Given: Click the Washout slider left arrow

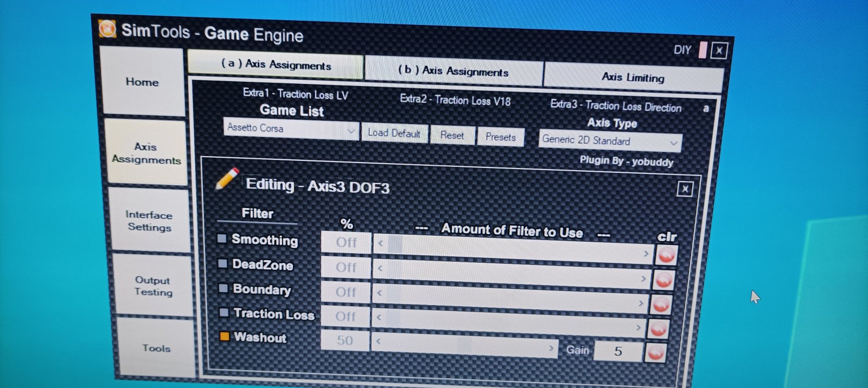Looking at the screenshot, I should pos(378,341).
